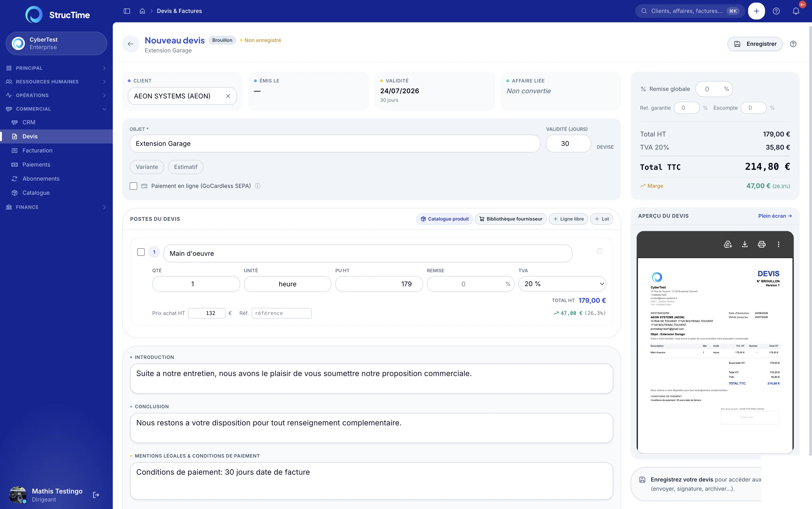Go back using the arrow button
This screenshot has width=812, height=509.
click(131, 44)
